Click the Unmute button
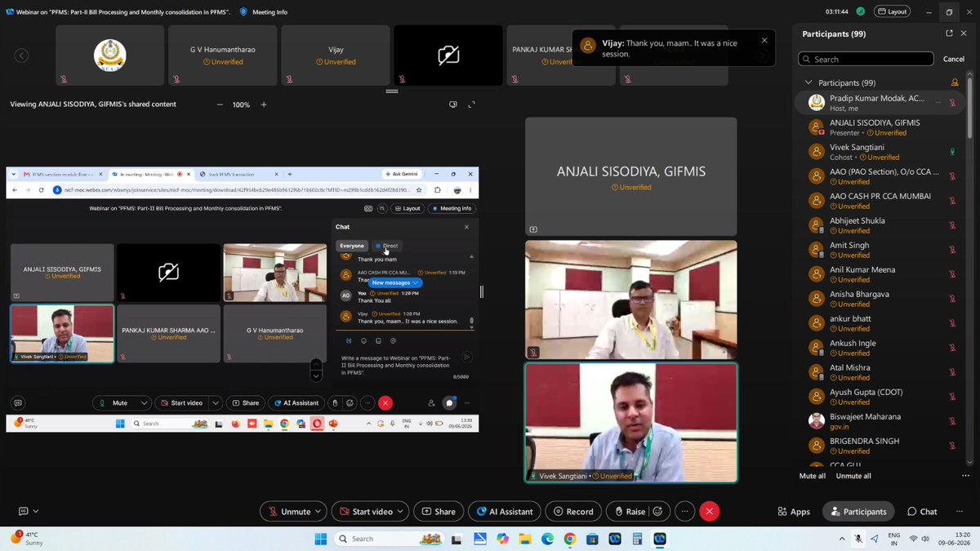The width and height of the screenshot is (980, 551). coord(289,512)
